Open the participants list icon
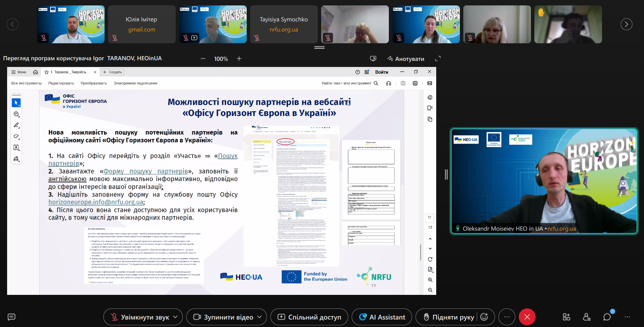 [x=586, y=317]
